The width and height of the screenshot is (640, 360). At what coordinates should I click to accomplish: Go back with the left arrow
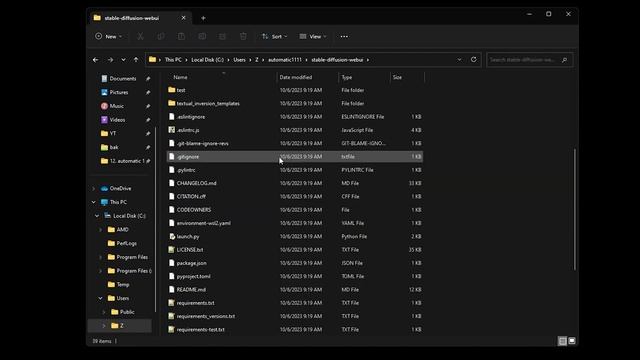(x=96, y=60)
